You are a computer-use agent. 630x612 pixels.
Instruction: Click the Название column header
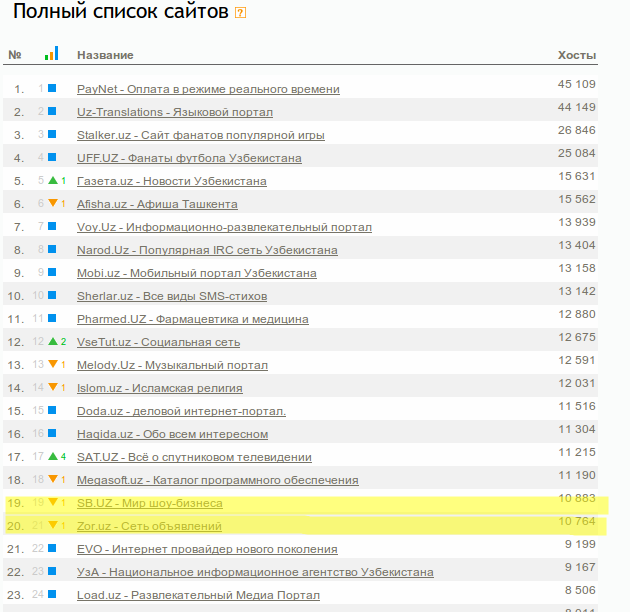pyautogui.click(x=105, y=55)
